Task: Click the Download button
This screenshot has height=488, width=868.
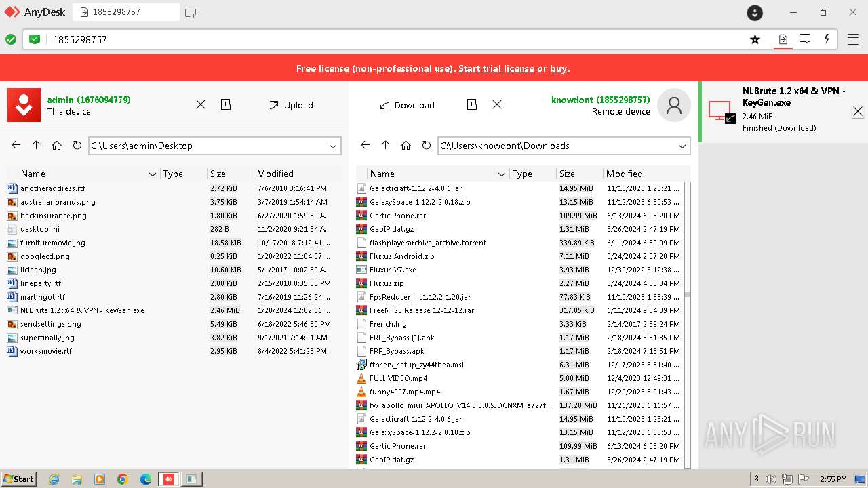Action: 407,105
